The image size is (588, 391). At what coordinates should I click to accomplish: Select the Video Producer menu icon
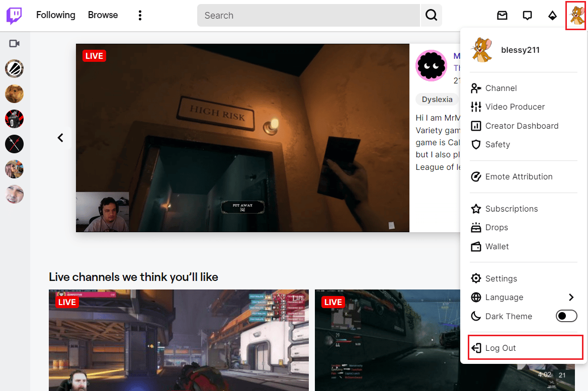pos(475,107)
